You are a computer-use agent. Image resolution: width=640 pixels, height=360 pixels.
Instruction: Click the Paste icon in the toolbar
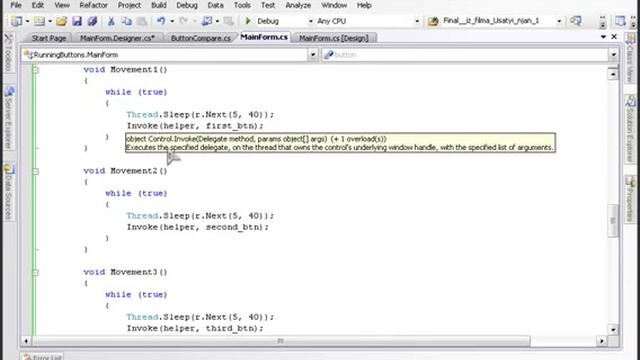tap(142, 21)
